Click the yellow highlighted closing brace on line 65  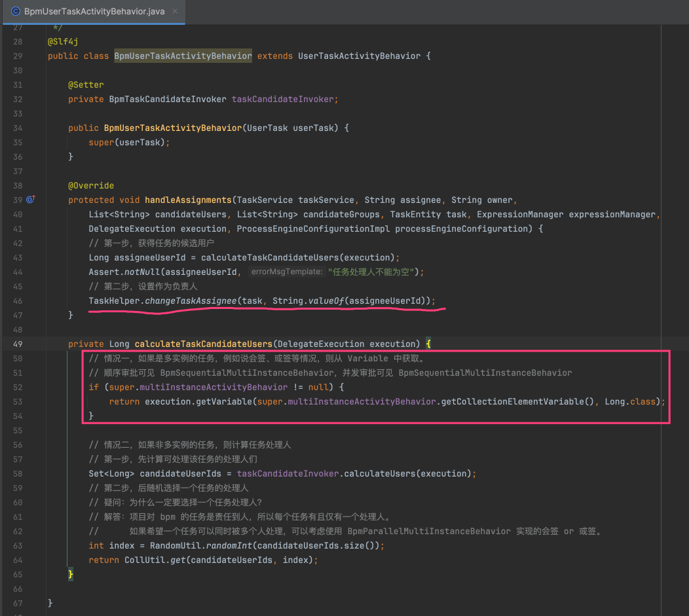tap(70, 573)
